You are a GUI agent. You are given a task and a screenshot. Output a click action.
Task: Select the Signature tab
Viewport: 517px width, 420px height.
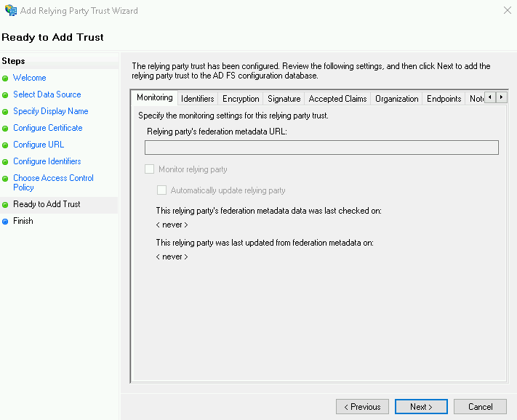[284, 99]
